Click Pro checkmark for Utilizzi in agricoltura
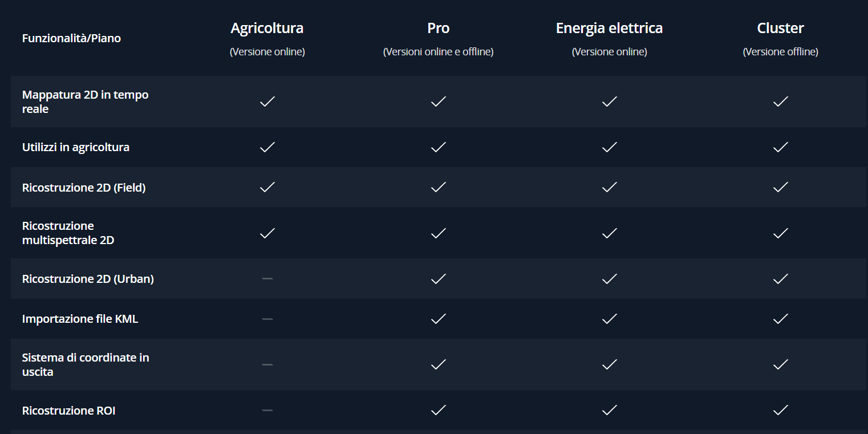The image size is (868, 434). (x=438, y=147)
